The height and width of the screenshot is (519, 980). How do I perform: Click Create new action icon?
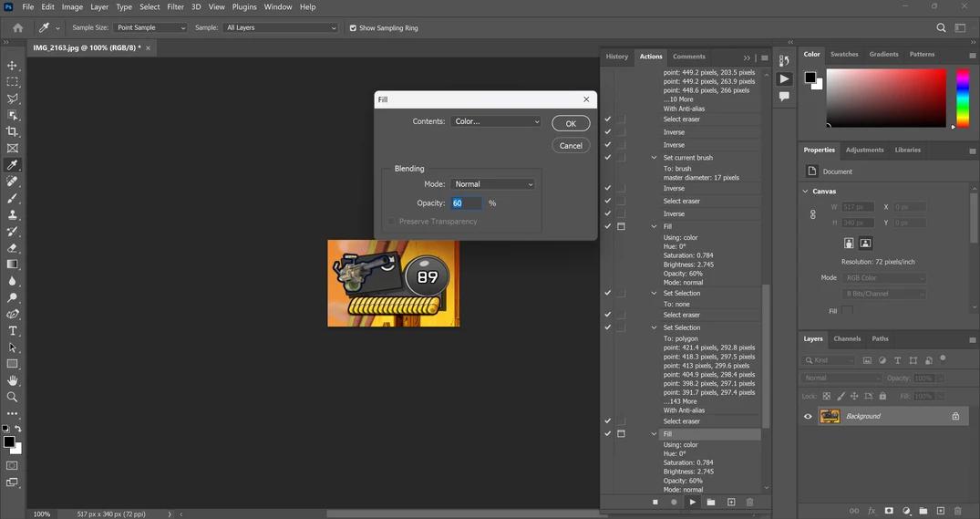731,502
